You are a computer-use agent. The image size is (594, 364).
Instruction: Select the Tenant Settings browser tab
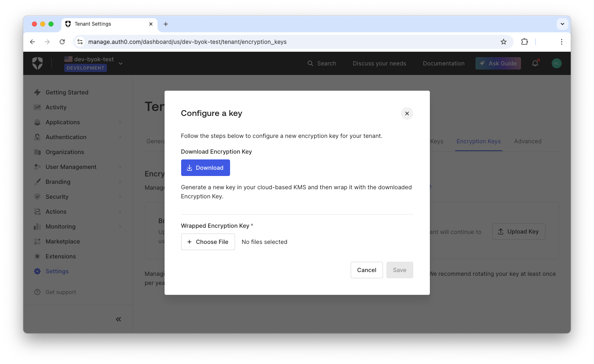tap(109, 24)
